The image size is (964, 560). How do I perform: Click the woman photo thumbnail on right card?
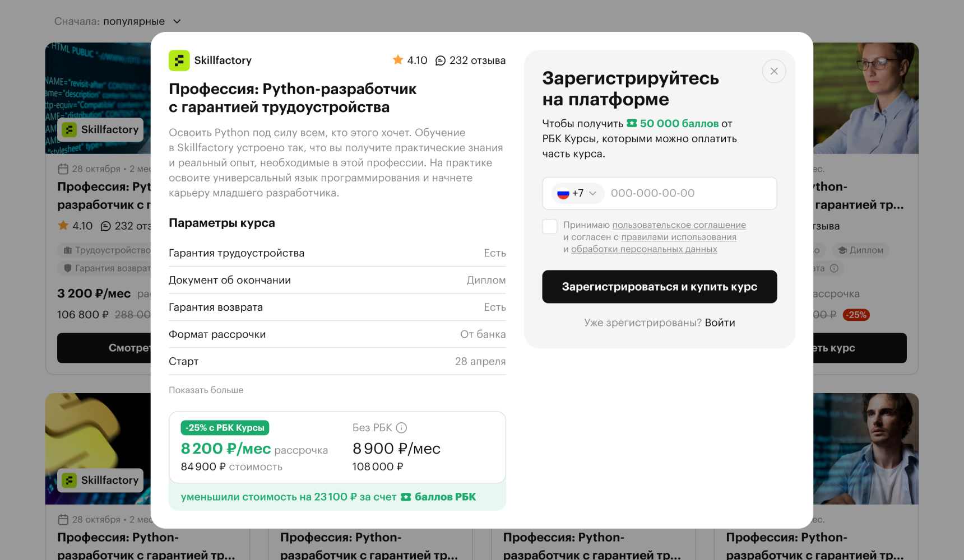coord(866,98)
